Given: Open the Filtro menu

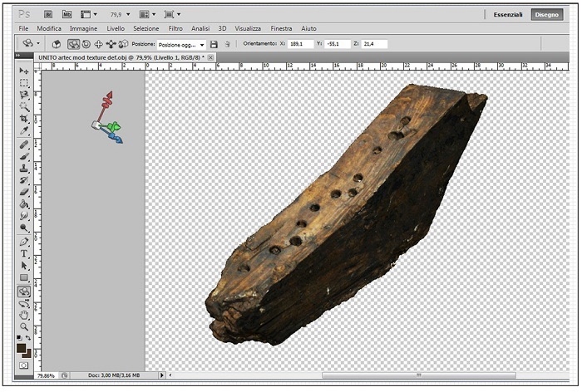Looking at the screenshot, I should pos(175,28).
